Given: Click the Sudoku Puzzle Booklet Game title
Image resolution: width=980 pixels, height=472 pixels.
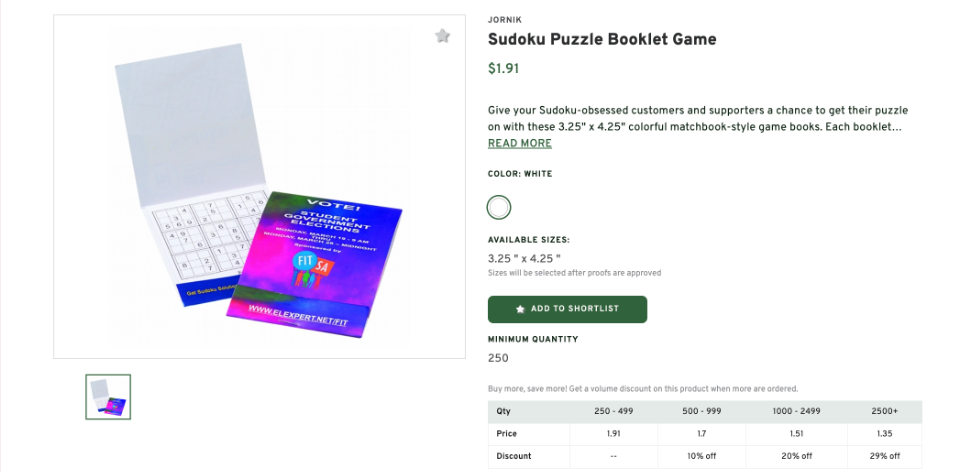Looking at the screenshot, I should (602, 40).
